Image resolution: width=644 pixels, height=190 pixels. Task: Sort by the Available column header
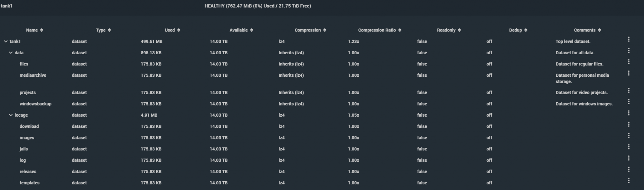pyautogui.click(x=241, y=30)
